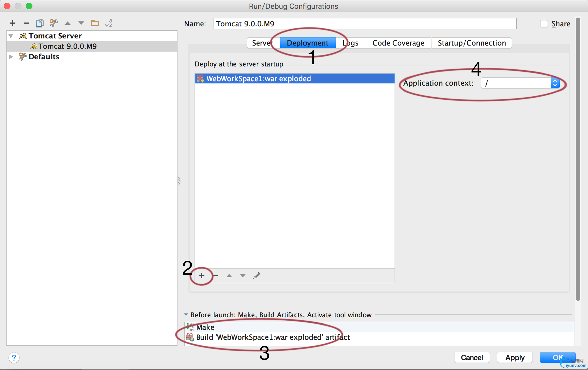The width and height of the screenshot is (588, 370).
Task: Open the edit defaults wrench icon
Action: (54, 23)
